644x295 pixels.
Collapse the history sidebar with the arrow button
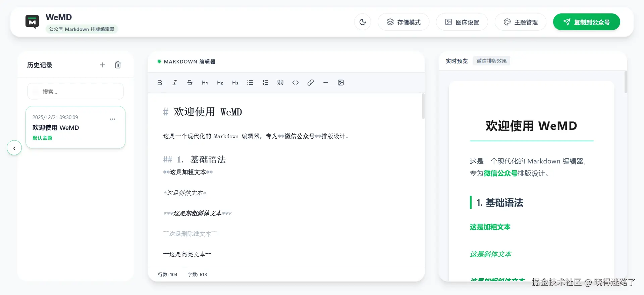point(14,148)
